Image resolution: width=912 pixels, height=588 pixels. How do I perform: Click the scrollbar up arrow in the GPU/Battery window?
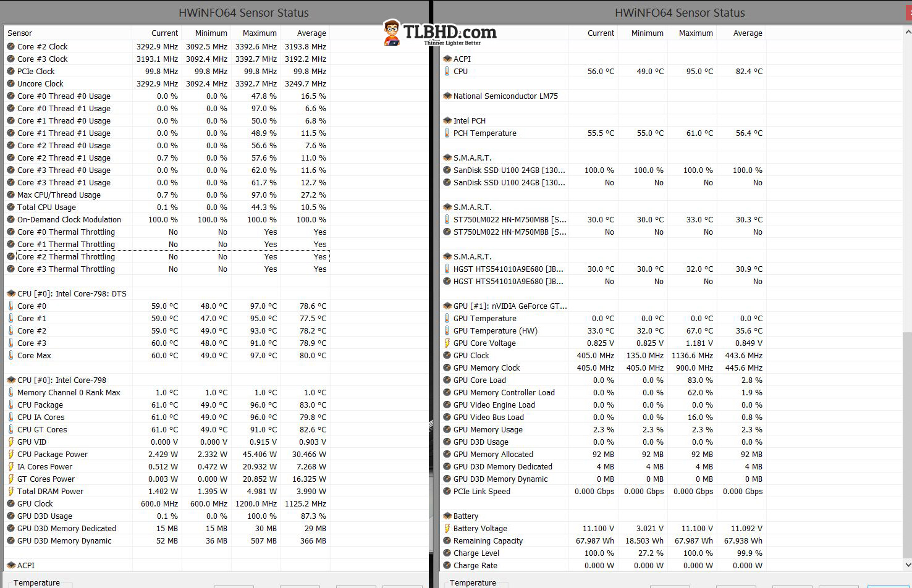[x=908, y=32]
